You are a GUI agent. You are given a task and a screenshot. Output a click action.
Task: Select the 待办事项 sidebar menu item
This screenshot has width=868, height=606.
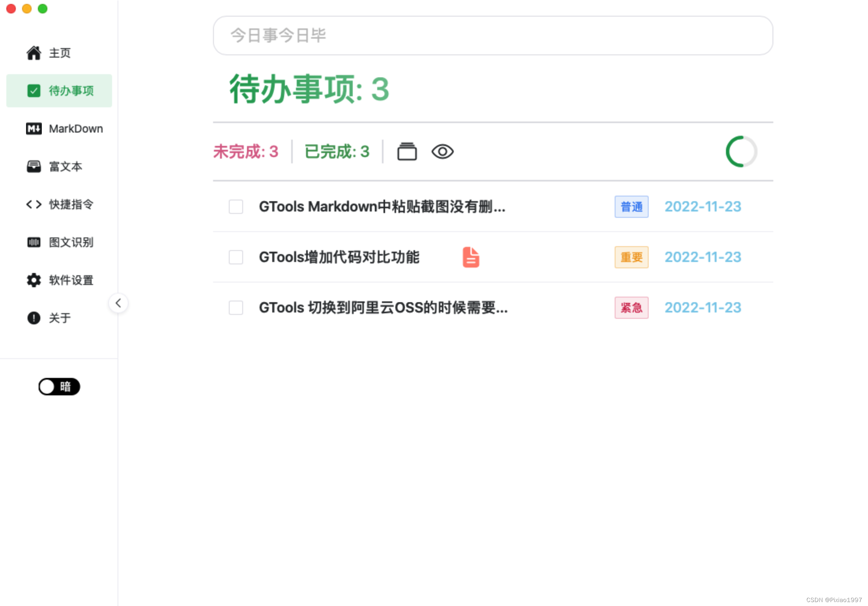(59, 91)
